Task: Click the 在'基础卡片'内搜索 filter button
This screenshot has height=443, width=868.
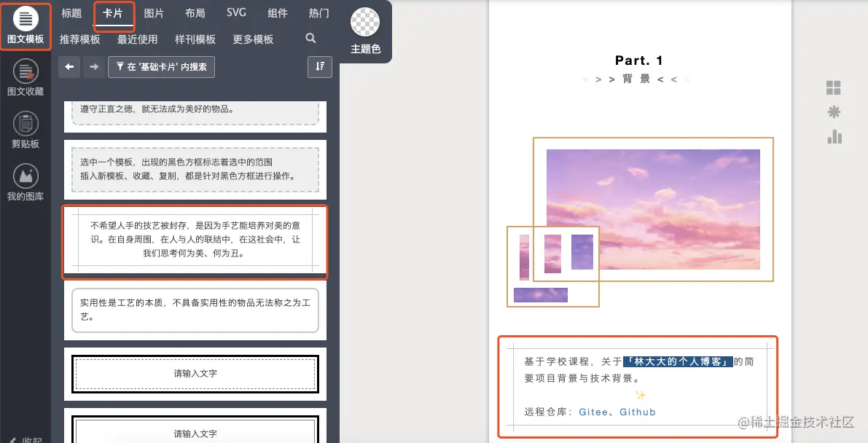Action: (161, 67)
